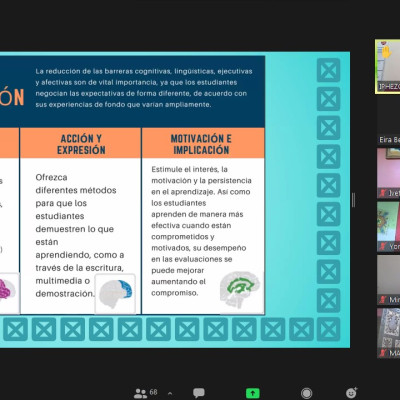Click muted microphone icon on MA tile

(x=383, y=353)
